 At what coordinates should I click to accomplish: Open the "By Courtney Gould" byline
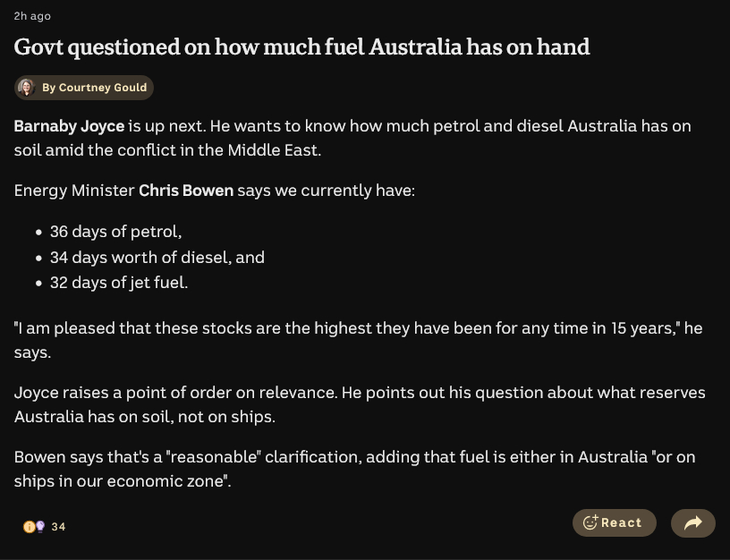pyautogui.click(x=94, y=88)
